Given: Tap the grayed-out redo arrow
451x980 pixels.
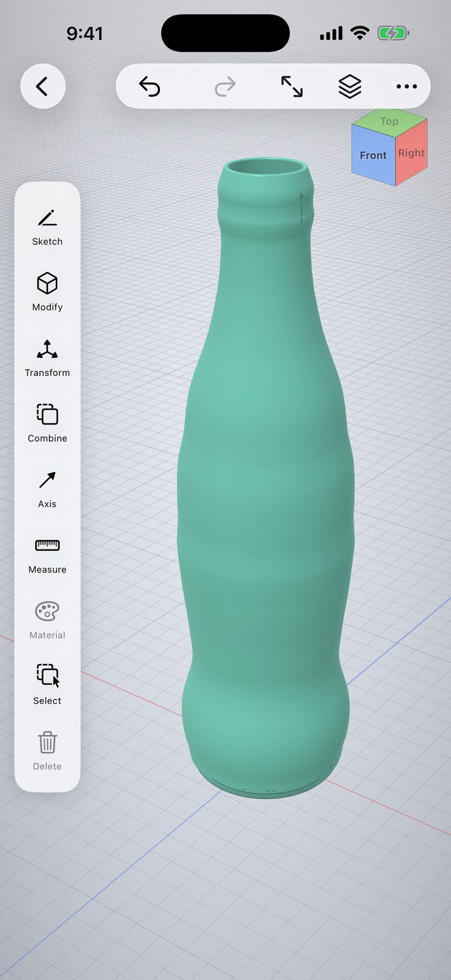Looking at the screenshot, I should (x=225, y=86).
